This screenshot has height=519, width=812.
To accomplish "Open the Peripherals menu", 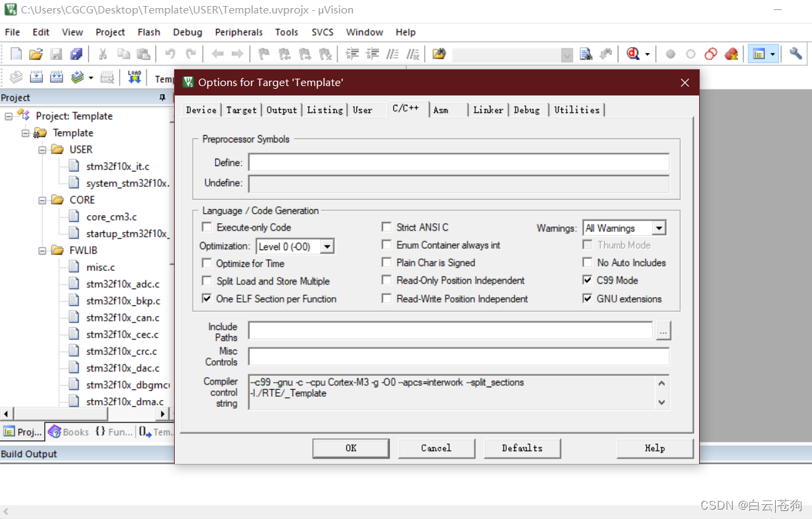I will (239, 32).
